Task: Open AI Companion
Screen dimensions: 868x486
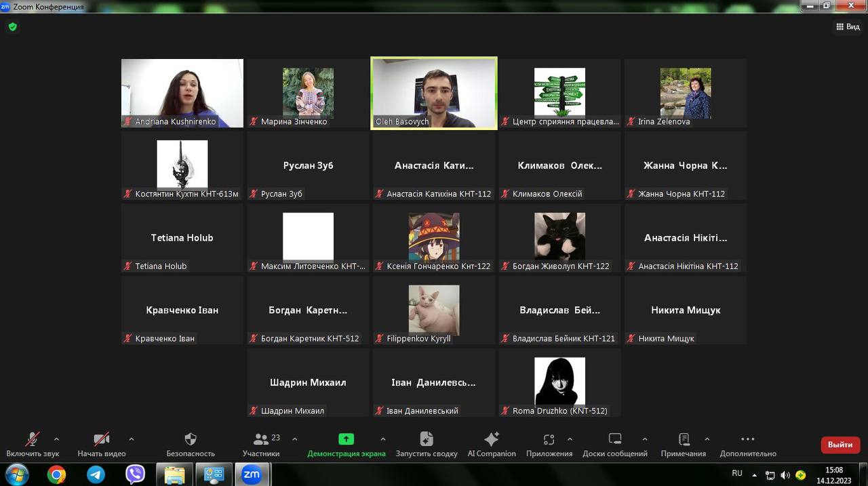Action: pyautogui.click(x=491, y=439)
